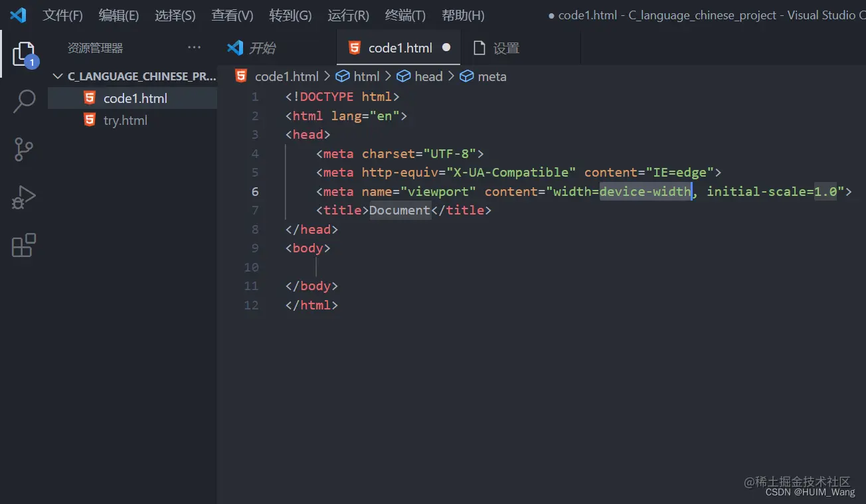Viewport: 866px width, 504px height.
Task: Click the opening body tag on line 9
Action: pyautogui.click(x=308, y=248)
